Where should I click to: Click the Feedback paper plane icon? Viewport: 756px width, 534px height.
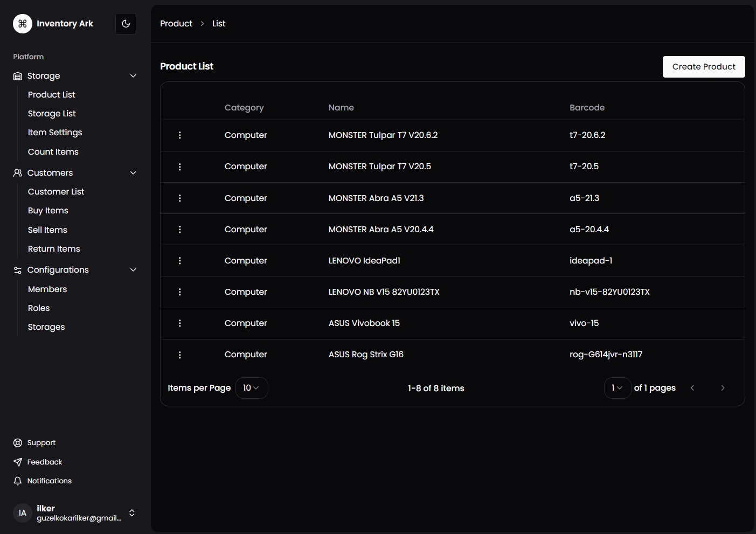18,462
